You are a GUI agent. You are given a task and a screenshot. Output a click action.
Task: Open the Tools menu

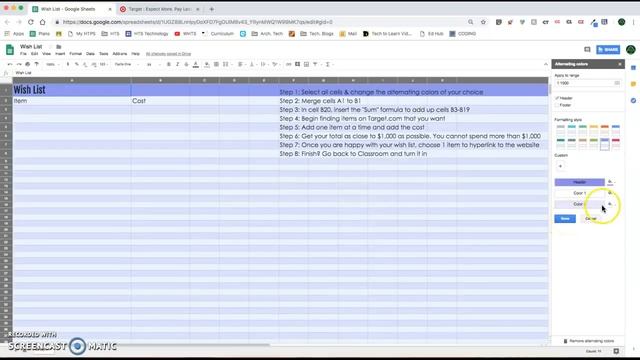104,54
